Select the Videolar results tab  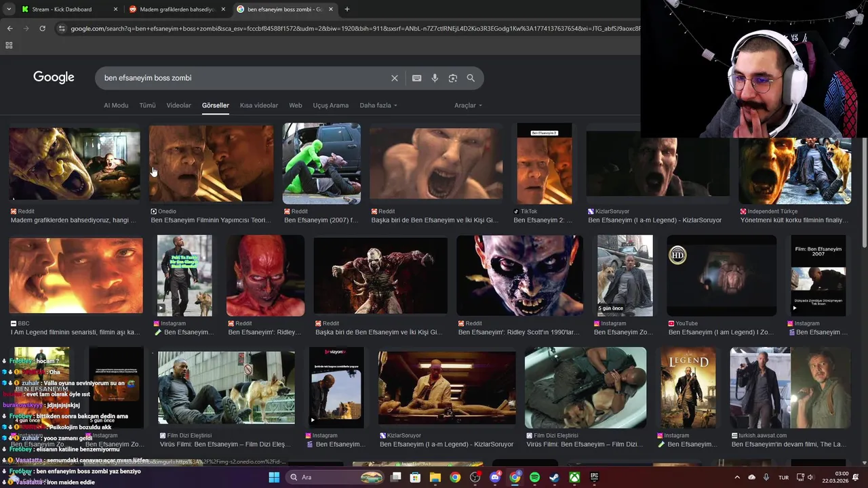[179, 106]
